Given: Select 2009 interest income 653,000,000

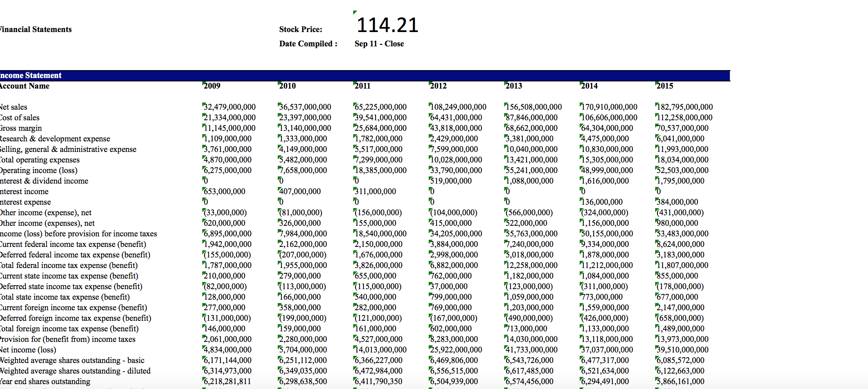Looking at the screenshot, I should (225, 191).
